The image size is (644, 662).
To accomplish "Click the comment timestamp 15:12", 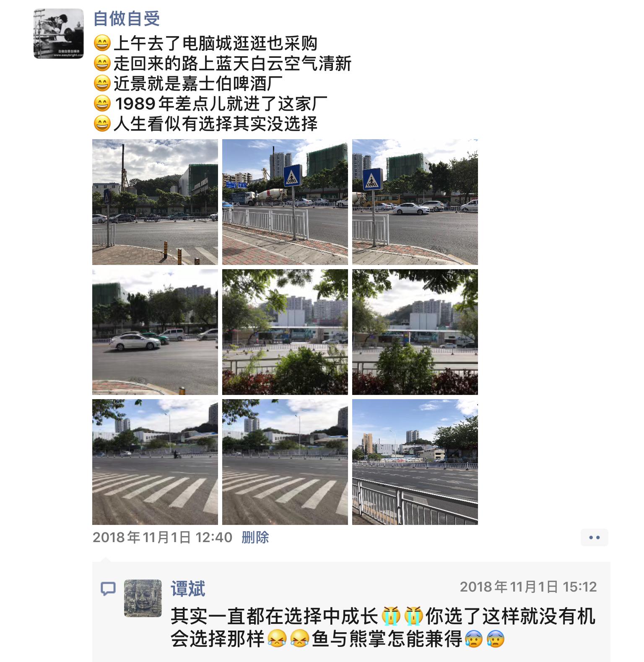I will tap(528, 587).
